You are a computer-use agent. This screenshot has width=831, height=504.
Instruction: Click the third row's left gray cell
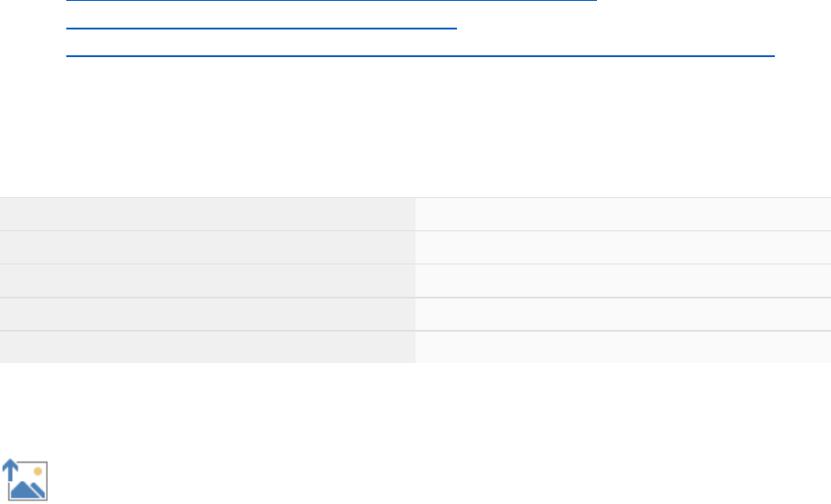207,280
